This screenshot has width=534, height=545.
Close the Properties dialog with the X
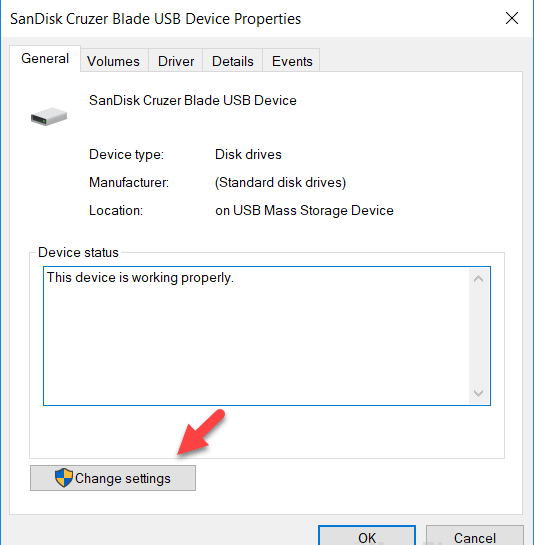coord(512,18)
